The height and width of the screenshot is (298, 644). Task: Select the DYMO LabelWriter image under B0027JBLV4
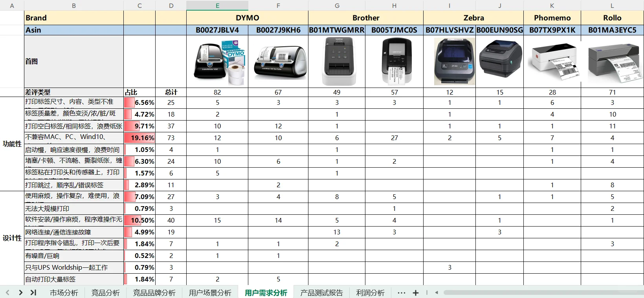(219, 62)
